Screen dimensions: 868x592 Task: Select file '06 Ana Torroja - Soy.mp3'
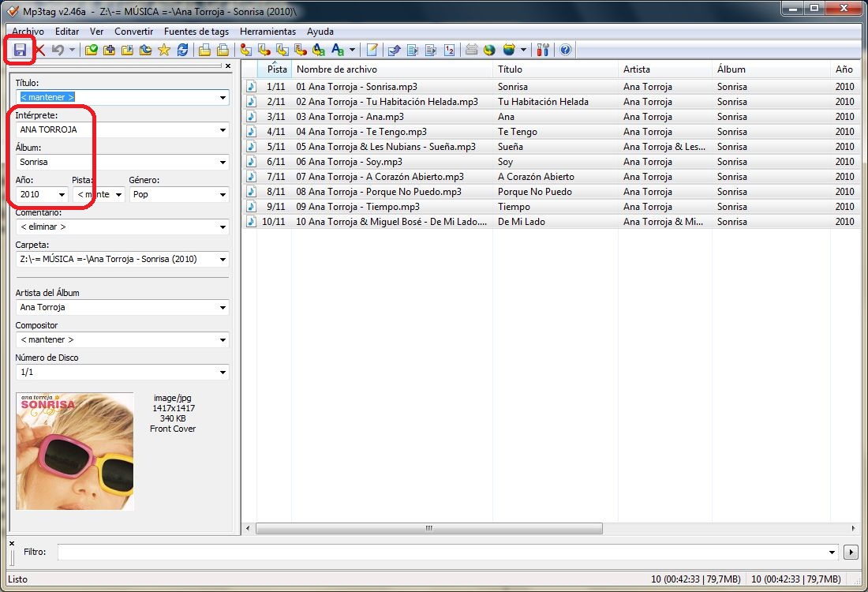[x=350, y=161]
